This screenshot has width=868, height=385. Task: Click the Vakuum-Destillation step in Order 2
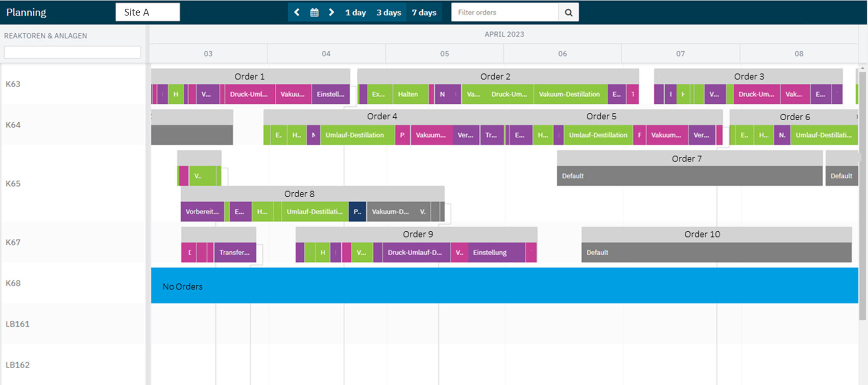569,94
